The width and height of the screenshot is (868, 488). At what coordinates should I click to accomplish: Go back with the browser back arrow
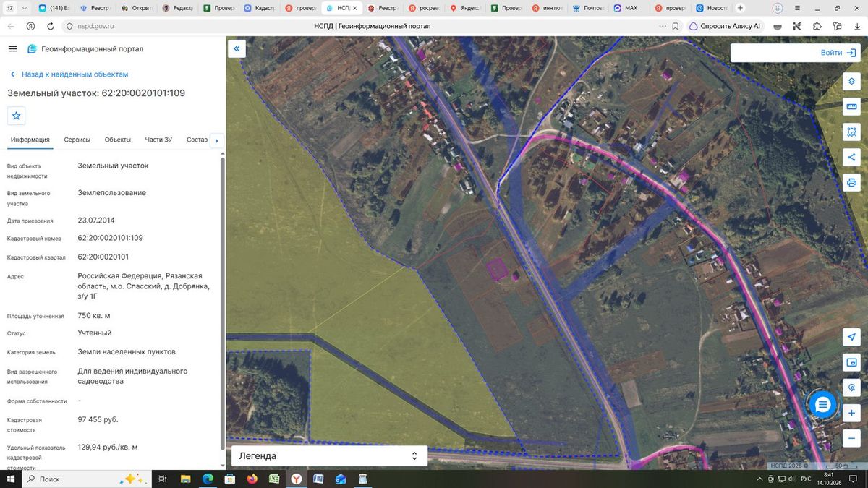click(11, 26)
